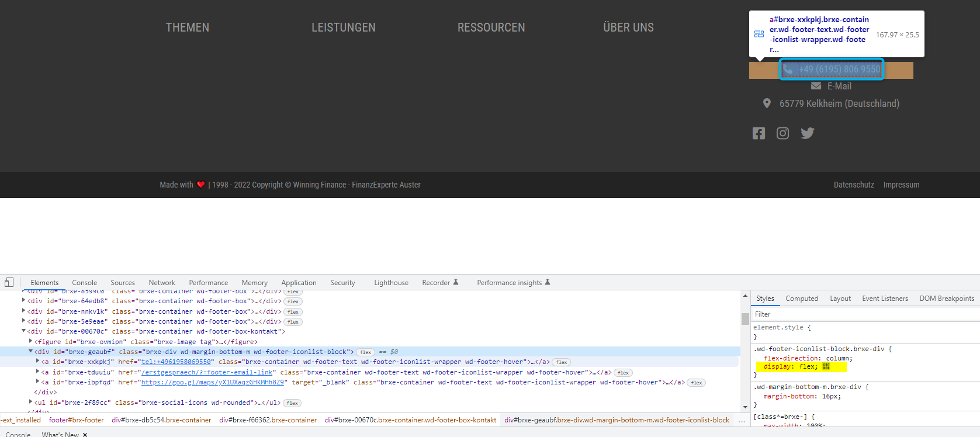This screenshot has height=437, width=980.
Task: Expand the brxe-5e9eae div node
Action: [x=23, y=320]
